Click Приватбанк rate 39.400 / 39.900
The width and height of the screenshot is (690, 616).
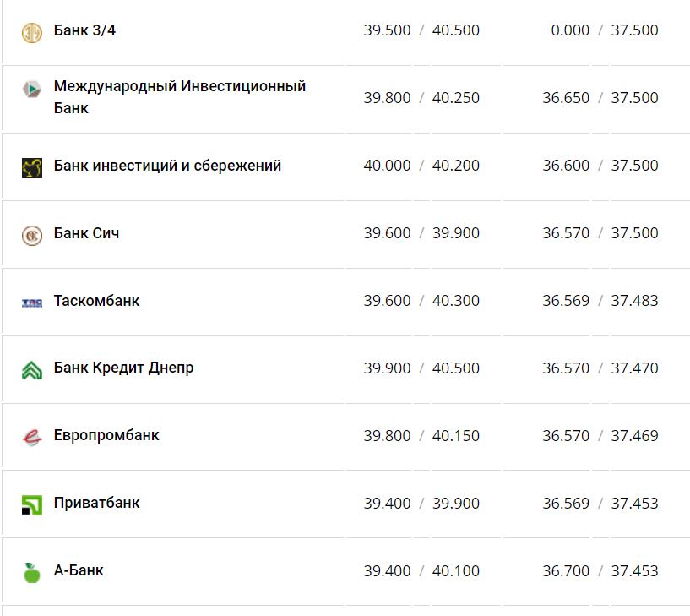coord(421,504)
